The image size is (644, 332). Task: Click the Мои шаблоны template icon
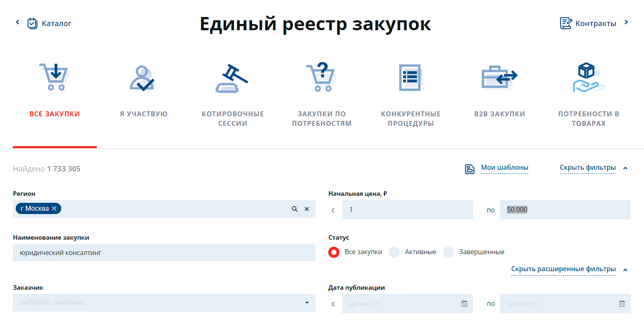pyautogui.click(x=470, y=169)
